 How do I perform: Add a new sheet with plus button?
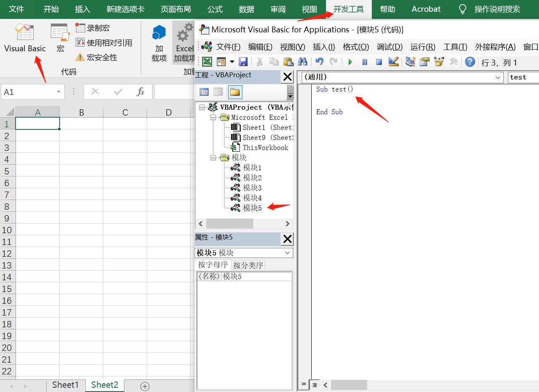145,387
